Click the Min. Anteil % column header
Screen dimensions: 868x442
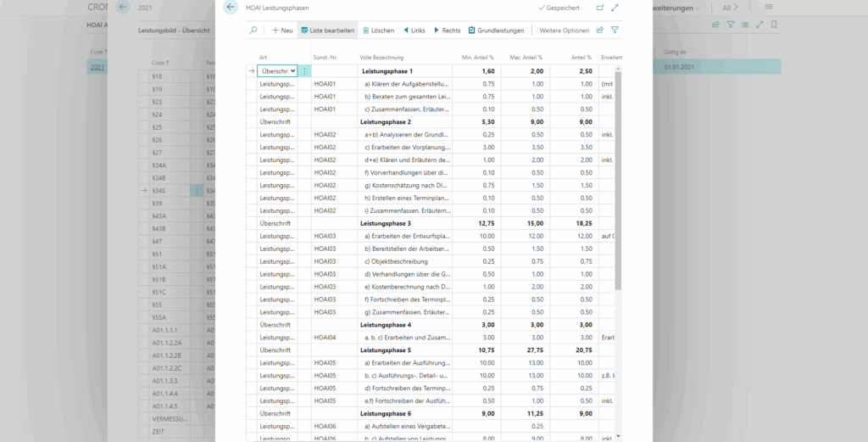pos(478,57)
